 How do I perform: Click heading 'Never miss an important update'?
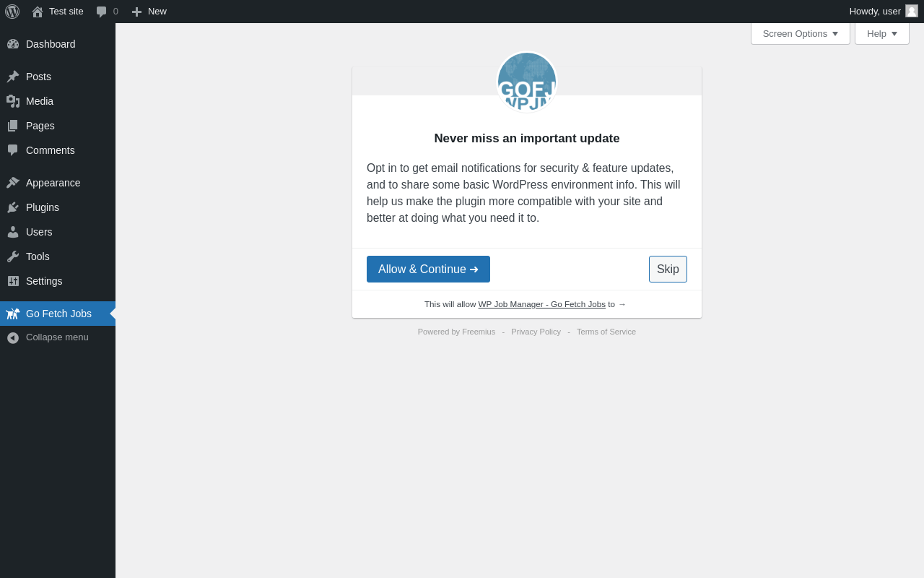(527, 139)
